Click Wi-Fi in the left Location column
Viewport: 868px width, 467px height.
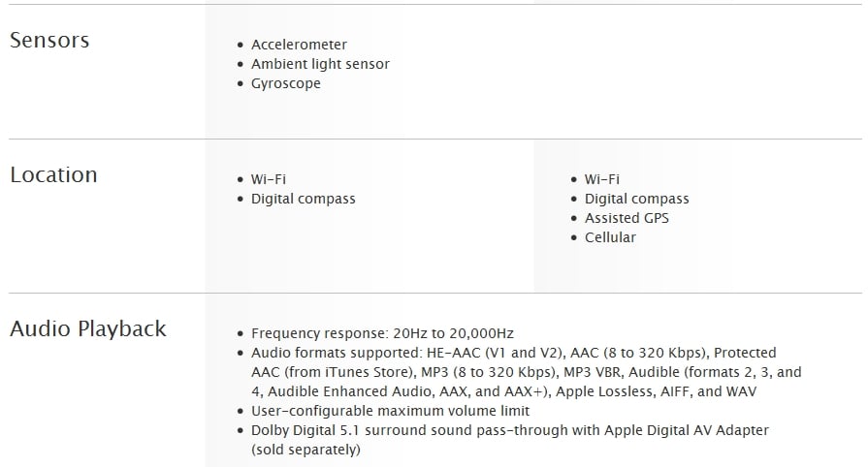269,179
